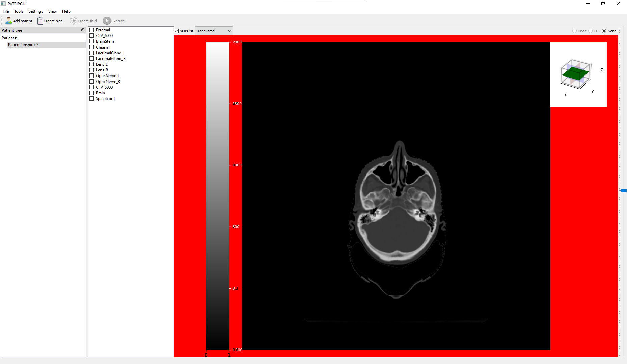
Task: Select Patient: inspire02 in the tree
Action: point(23,44)
